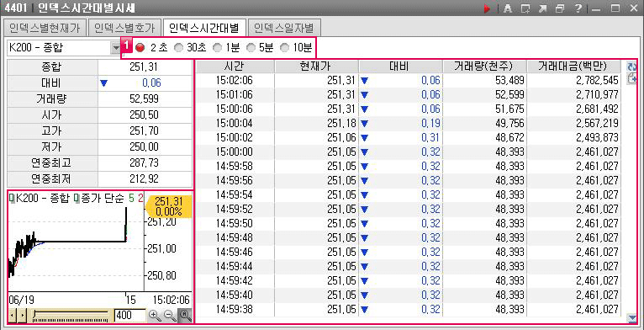Click the 15:02:06 time cell in the table
Viewport: 644px width, 330px height.
pyautogui.click(x=235, y=81)
